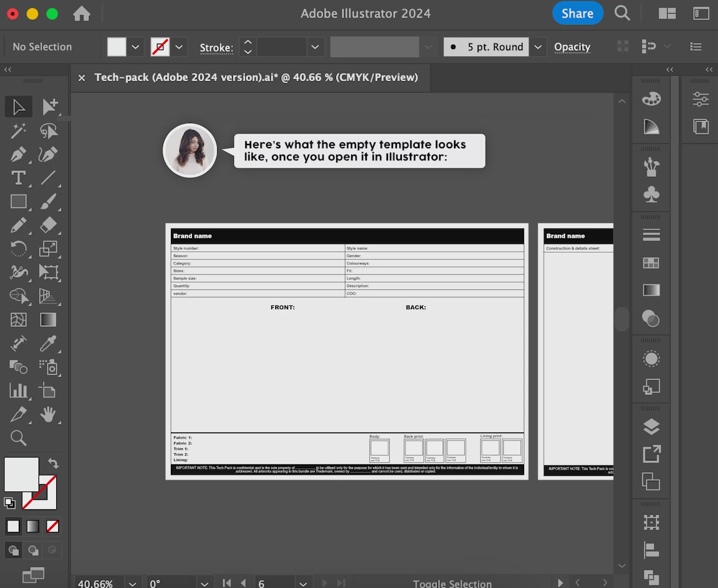
Task: Open the Layers panel icon
Action: [x=651, y=426]
